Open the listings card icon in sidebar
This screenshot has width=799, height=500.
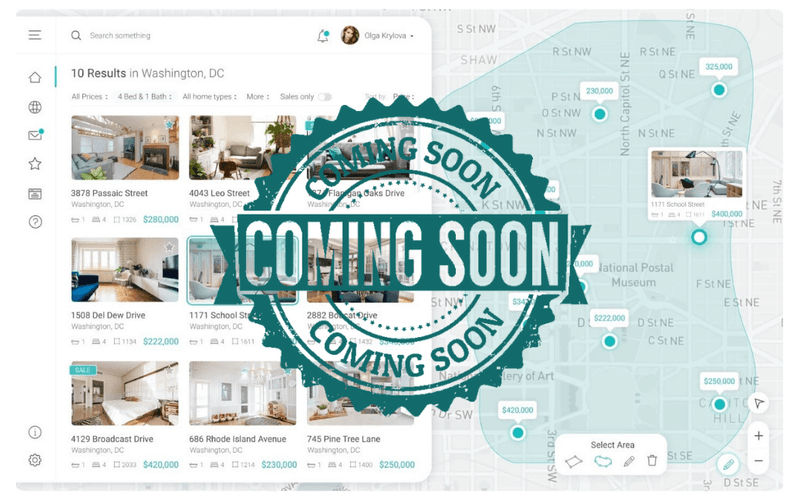tap(35, 194)
